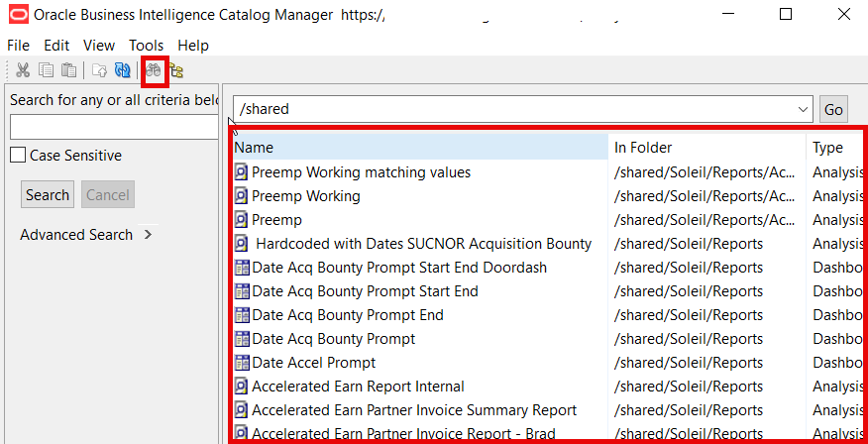
Task: Click the binoculars Search toolbar icon
Action: coord(154,70)
